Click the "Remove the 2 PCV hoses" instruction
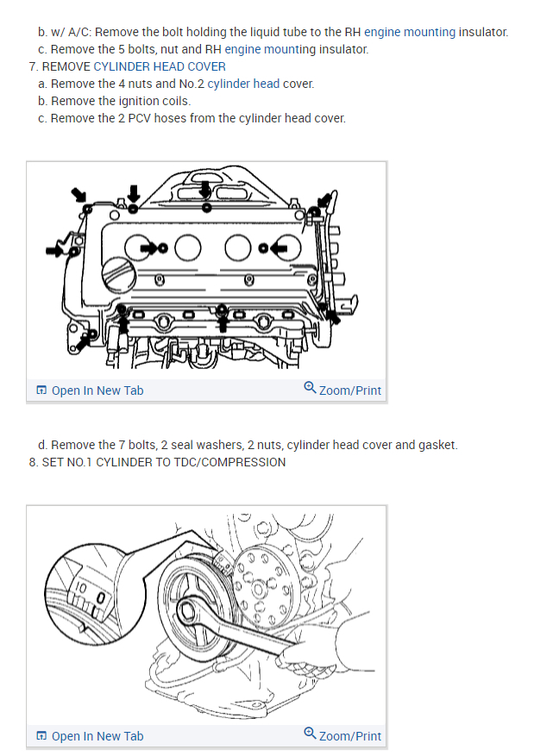 click(x=192, y=119)
